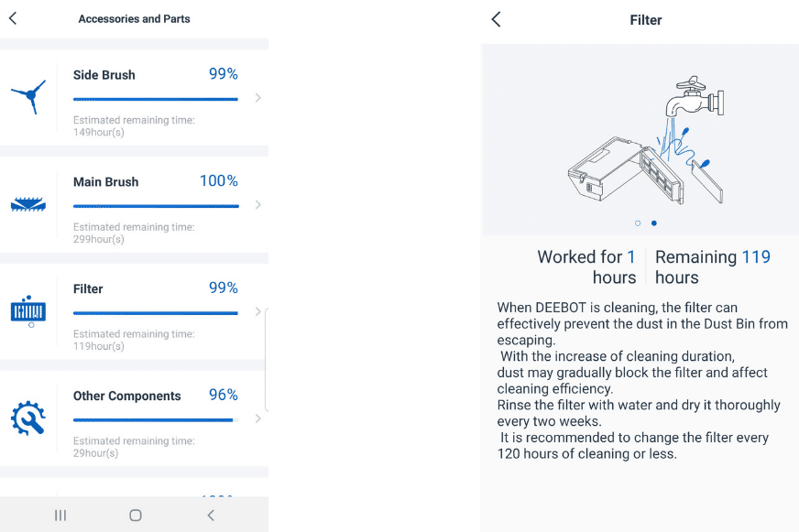The image size is (799, 532).
Task: Navigate back from the Filter page
Action: [495, 18]
